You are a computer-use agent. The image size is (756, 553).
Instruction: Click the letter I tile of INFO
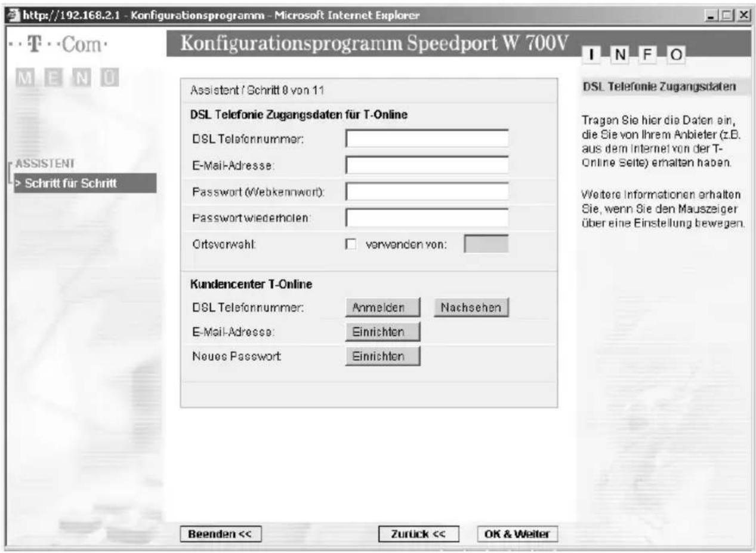point(591,54)
